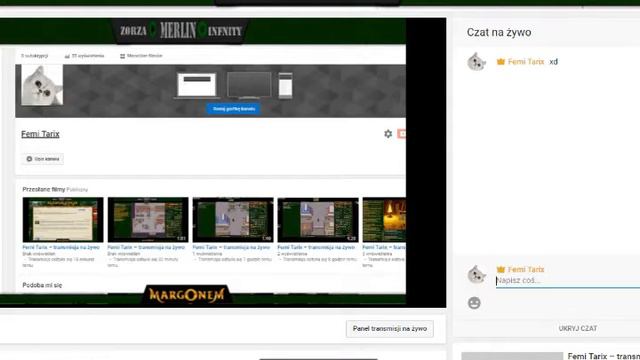
Task: Click the Podoba mi się section heading
Action: pos(42,285)
